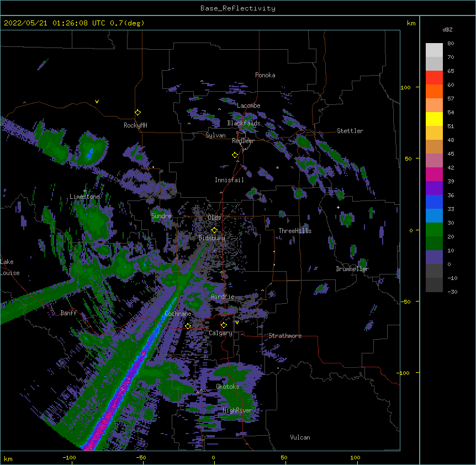The height and width of the screenshot is (465, 476).
Task: Click the Airdrie city label
Action: (223, 297)
